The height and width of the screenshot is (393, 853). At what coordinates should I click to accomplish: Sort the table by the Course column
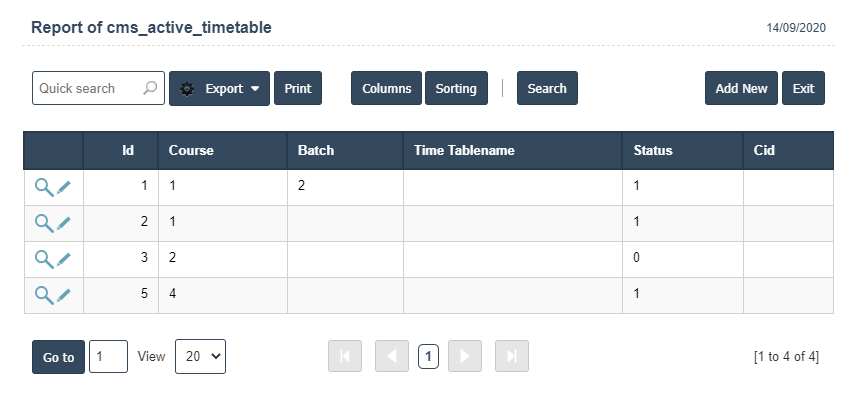191,150
